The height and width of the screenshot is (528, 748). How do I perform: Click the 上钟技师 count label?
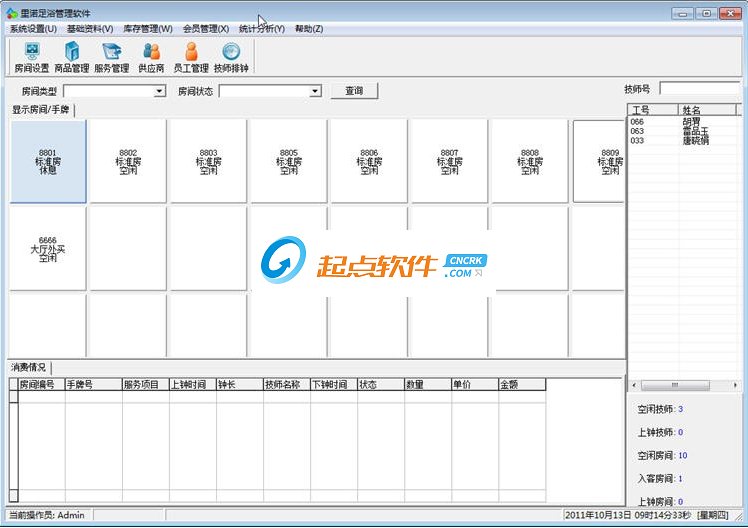coord(660,432)
